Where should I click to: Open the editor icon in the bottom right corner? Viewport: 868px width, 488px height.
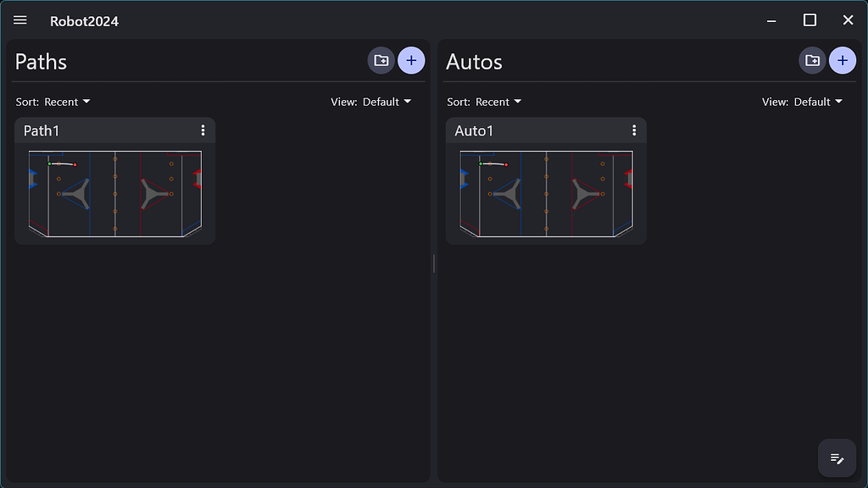point(836,457)
